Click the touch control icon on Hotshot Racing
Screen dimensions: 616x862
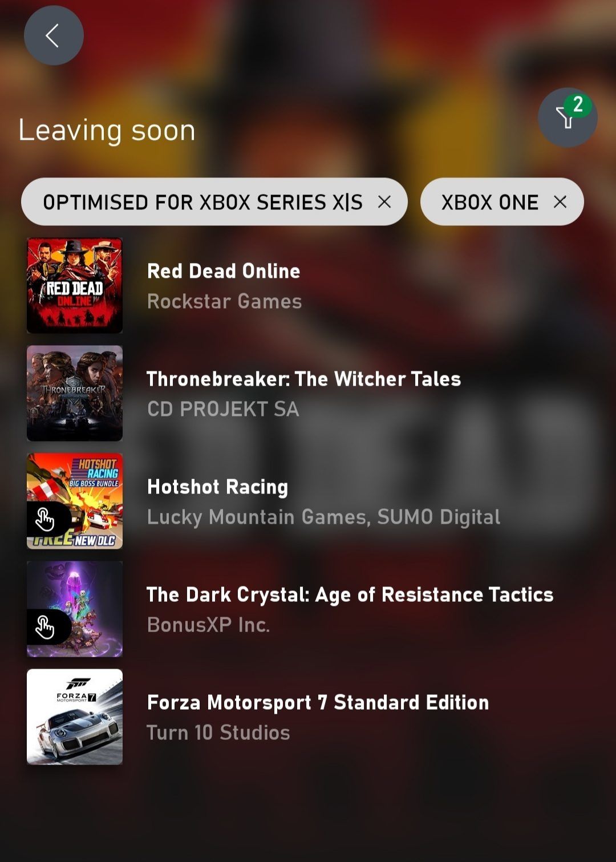coord(46,519)
